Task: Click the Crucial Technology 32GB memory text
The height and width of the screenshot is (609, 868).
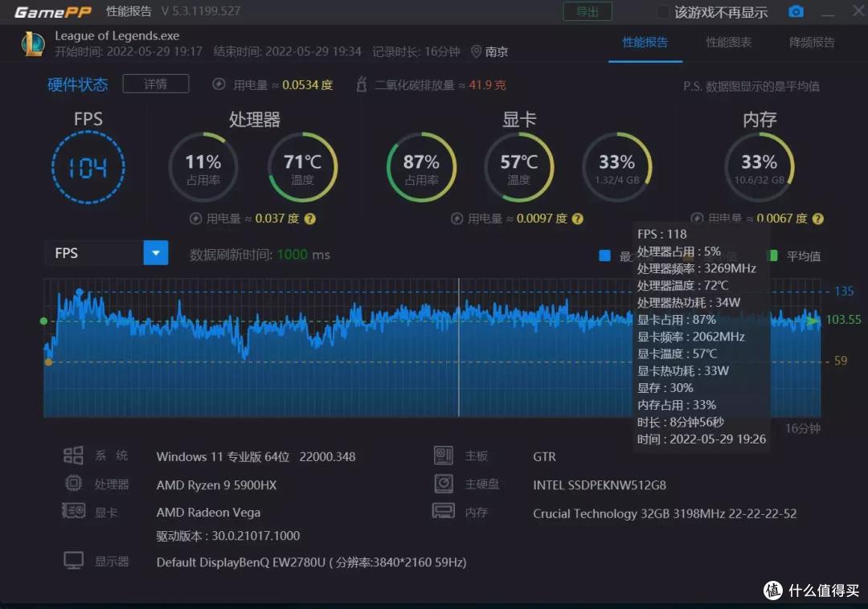Action: point(665,513)
